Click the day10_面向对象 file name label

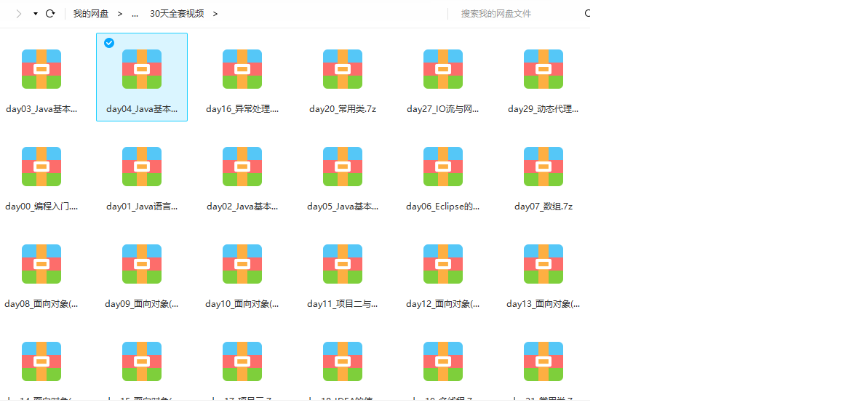coord(242,304)
